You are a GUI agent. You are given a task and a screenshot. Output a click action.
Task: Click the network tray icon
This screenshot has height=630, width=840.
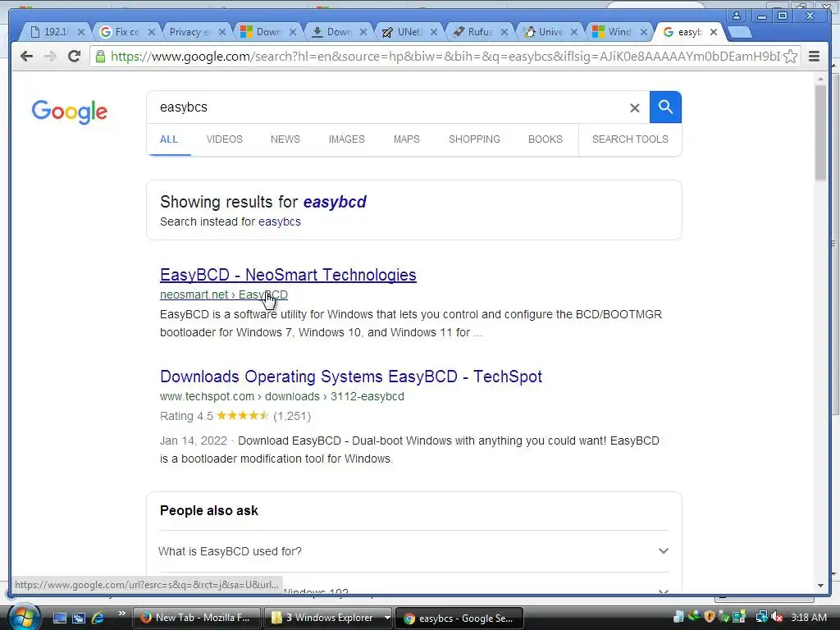click(761, 617)
